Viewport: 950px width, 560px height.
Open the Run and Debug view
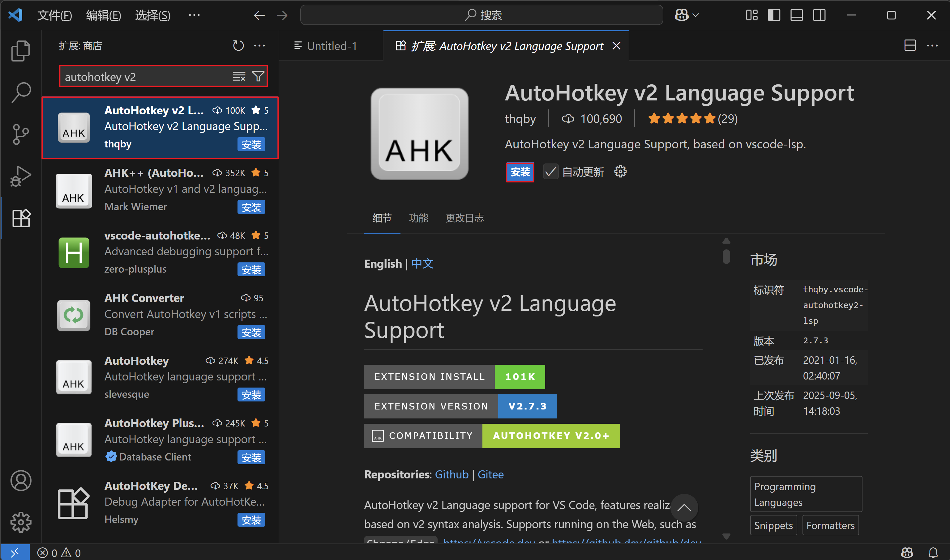click(21, 176)
